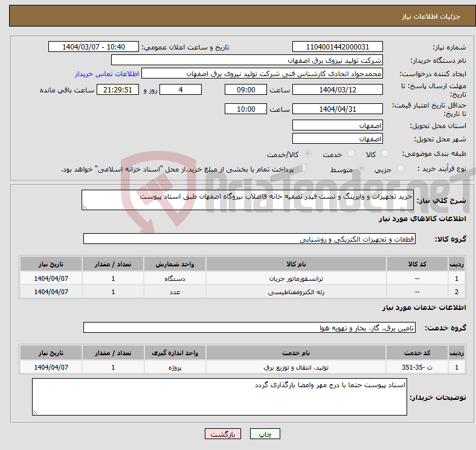
Task: Toggle the اسناد خزانه اسلامی payment checkbox
Action: 303,168
